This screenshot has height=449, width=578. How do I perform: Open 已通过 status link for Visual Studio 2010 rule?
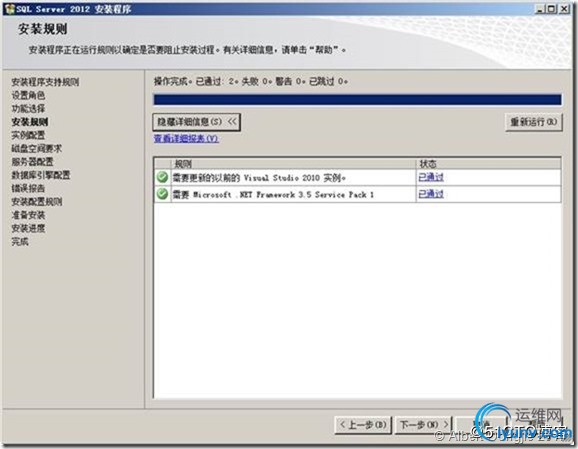431,177
